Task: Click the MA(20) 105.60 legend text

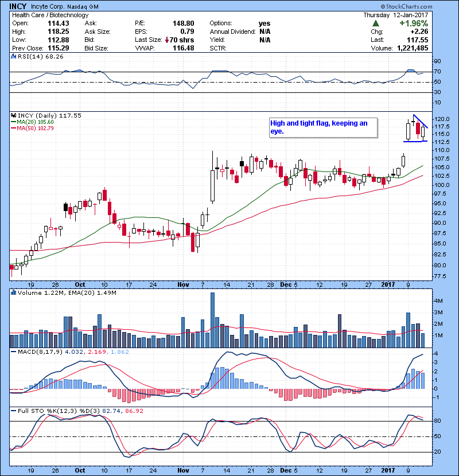Action: tap(35, 122)
